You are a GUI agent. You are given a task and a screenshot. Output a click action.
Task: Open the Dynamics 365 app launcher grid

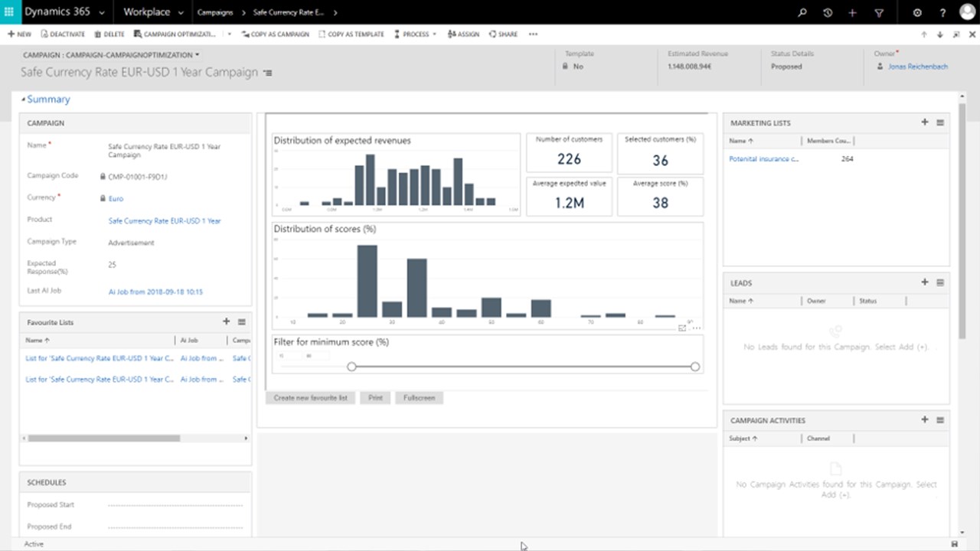[x=9, y=12]
